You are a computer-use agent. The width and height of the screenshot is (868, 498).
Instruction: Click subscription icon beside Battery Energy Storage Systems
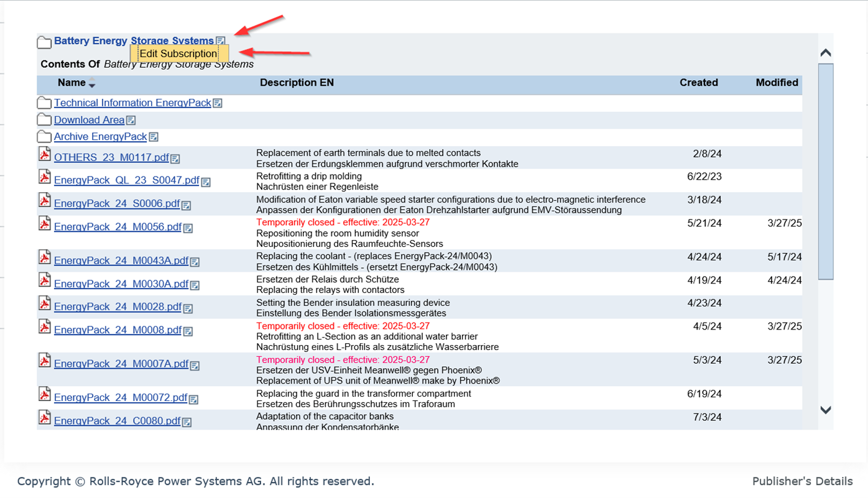point(221,41)
